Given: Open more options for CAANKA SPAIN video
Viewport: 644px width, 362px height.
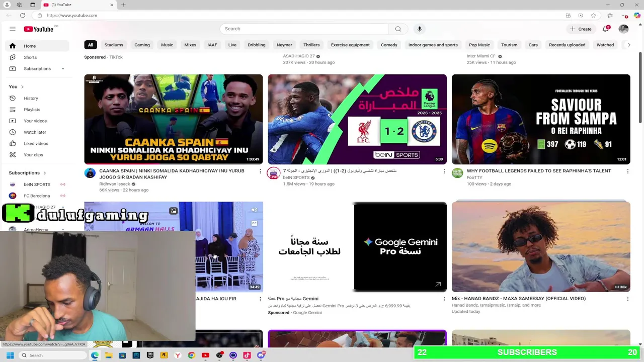Looking at the screenshot, I should [260, 171].
